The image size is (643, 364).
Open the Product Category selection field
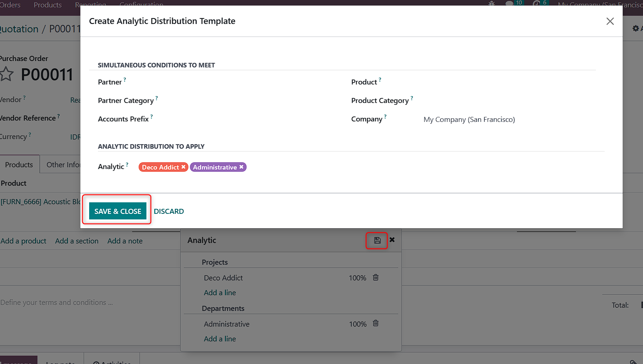click(x=462, y=101)
